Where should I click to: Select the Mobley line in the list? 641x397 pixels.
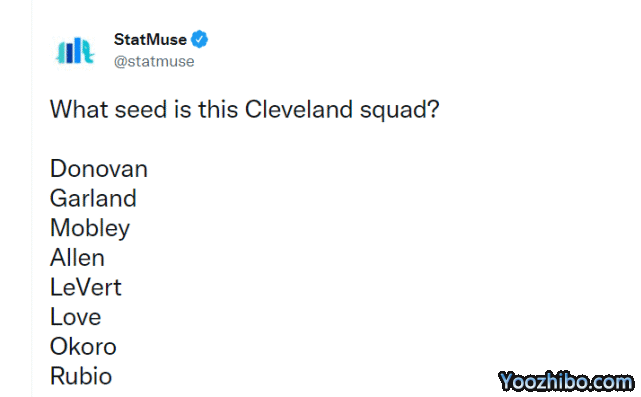(90, 228)
